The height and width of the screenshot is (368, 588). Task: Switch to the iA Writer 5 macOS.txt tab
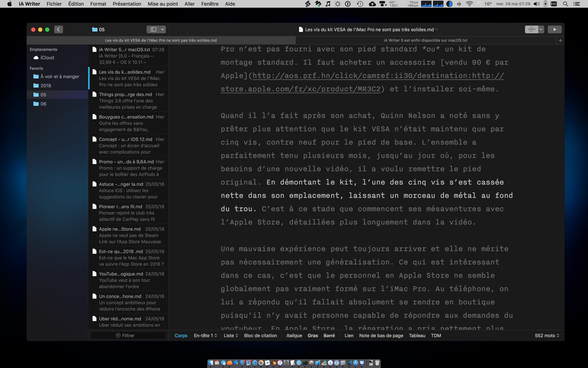425,40
